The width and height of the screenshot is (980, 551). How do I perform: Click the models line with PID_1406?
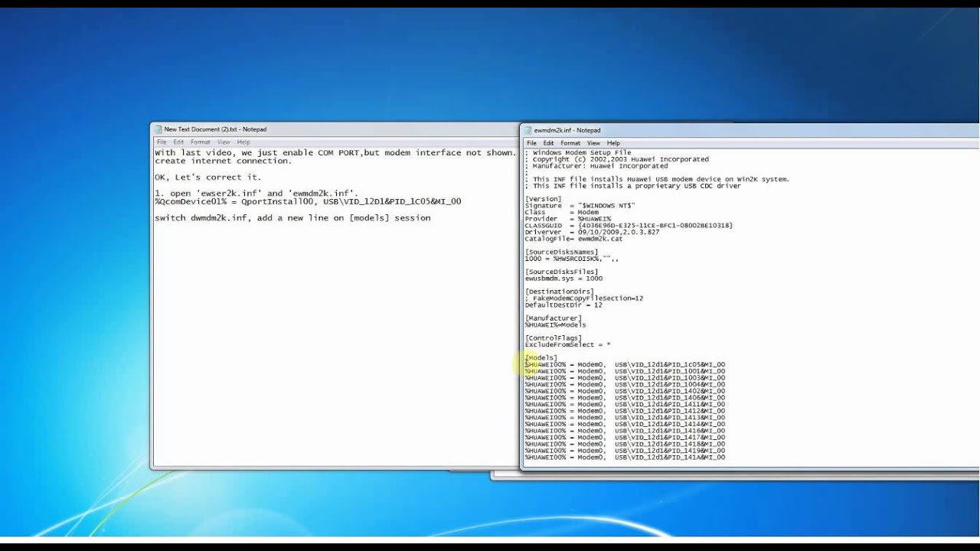(625, 398)
